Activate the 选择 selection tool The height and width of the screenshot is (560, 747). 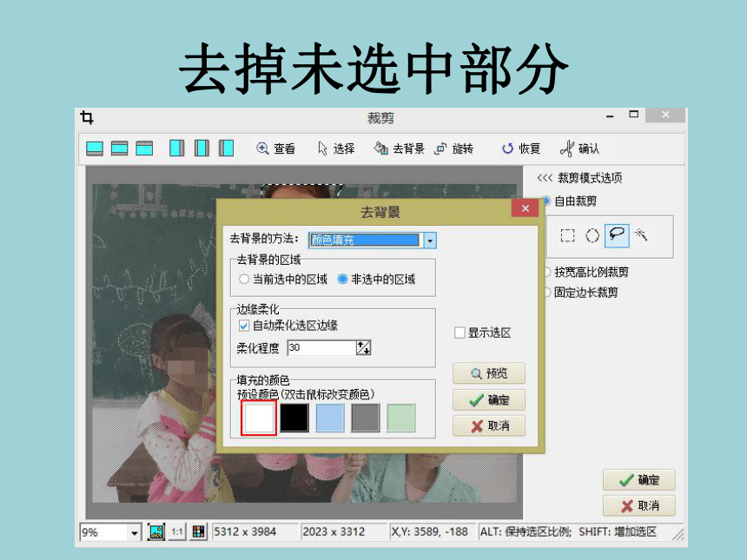coord(336,148)
